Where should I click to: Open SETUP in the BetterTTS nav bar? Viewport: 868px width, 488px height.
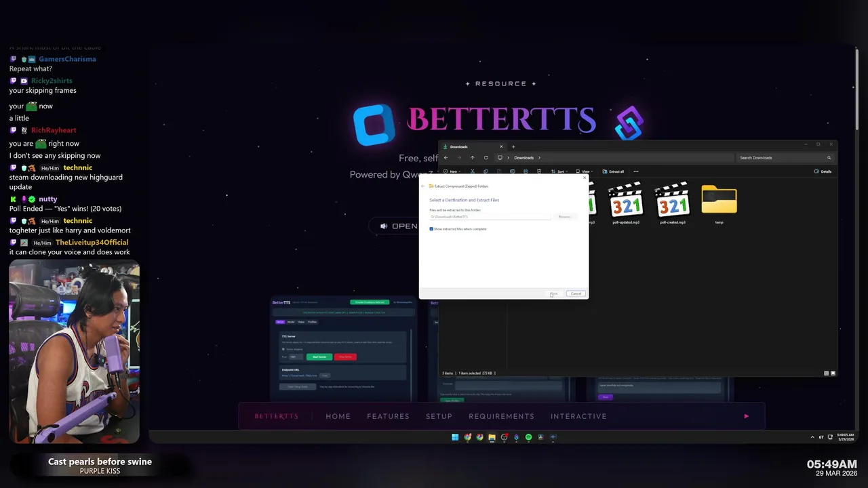pyautogui.click(x=439, y=416)
